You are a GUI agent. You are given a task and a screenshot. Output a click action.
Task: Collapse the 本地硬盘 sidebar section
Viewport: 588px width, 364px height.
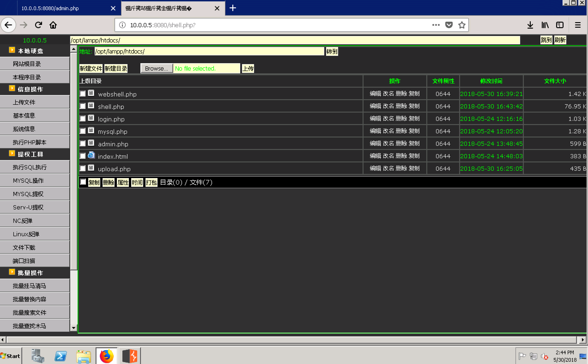click(x=30, y=51)
